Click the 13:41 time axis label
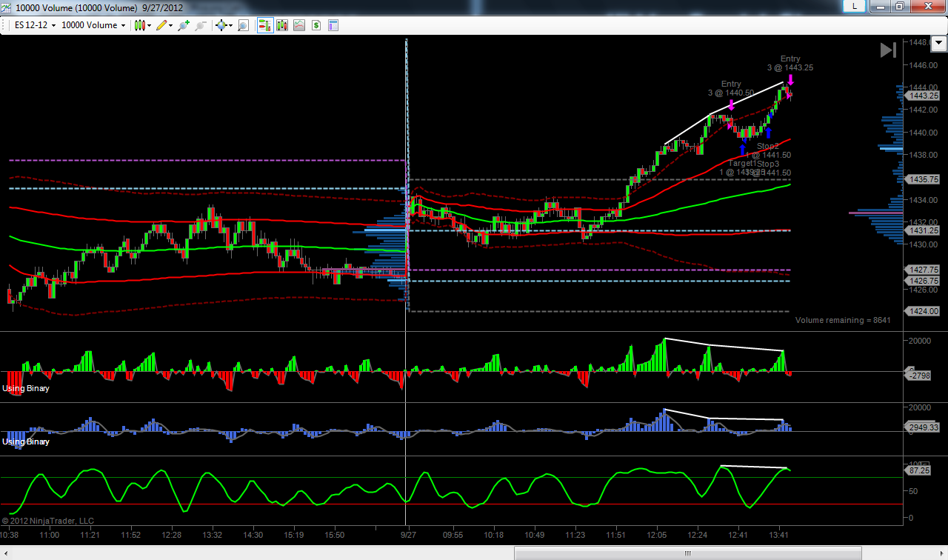This screenshot has height=560, width=948. click(x=780, y=534)
